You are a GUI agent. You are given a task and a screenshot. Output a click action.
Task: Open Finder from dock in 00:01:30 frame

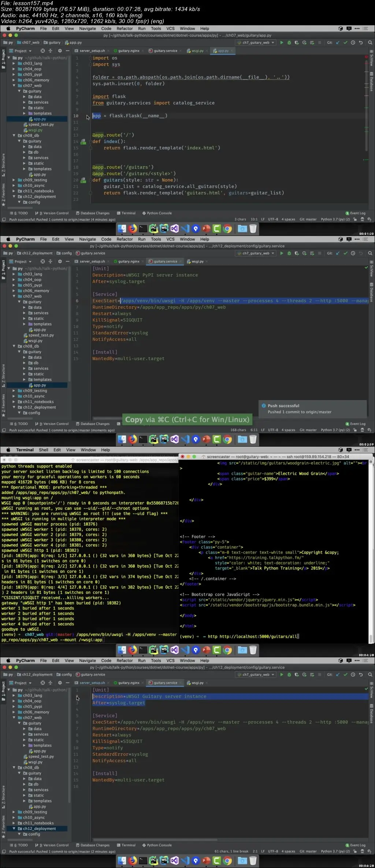click(122, 229)
